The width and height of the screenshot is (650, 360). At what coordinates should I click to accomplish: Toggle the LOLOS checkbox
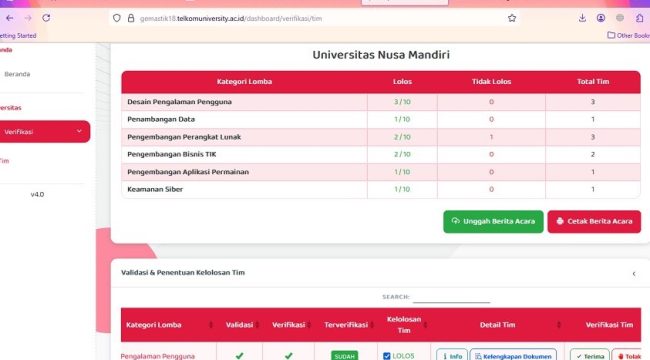[x=386, y=356]
